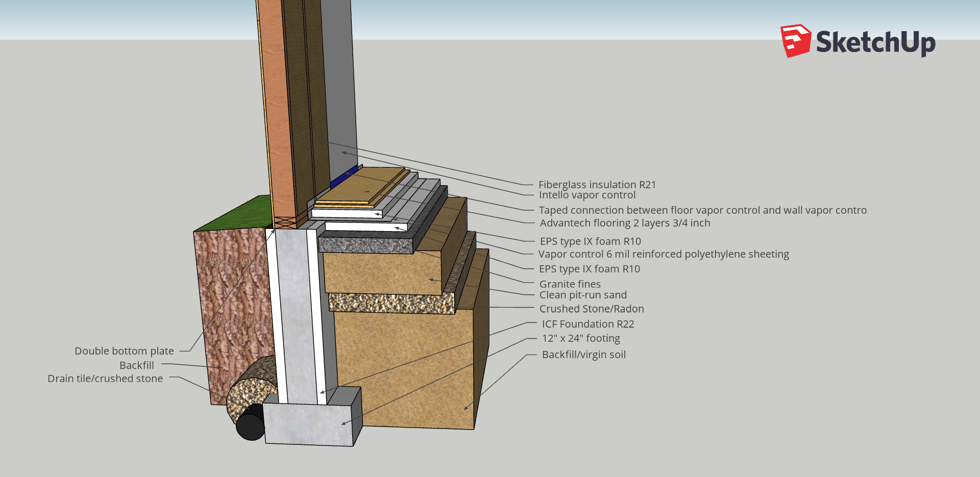Select the Vapor control 6 mil polyethylene label
The image size is (980, 477).
(664, 254)
